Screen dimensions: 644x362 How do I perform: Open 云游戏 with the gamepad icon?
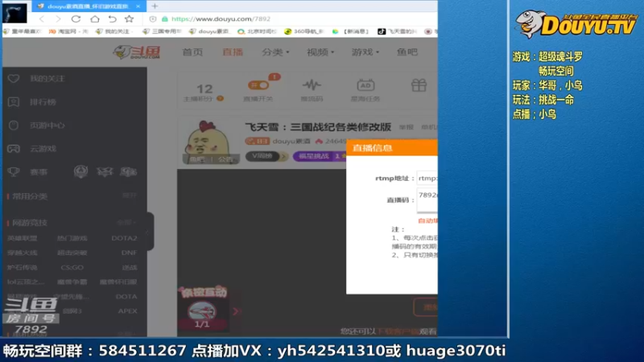(x=32, y=149)
